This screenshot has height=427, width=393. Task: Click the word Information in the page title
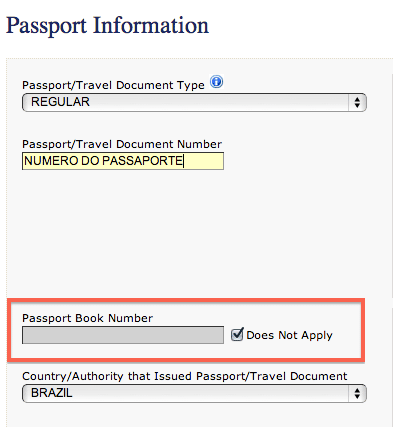click(x=151, y=26)
